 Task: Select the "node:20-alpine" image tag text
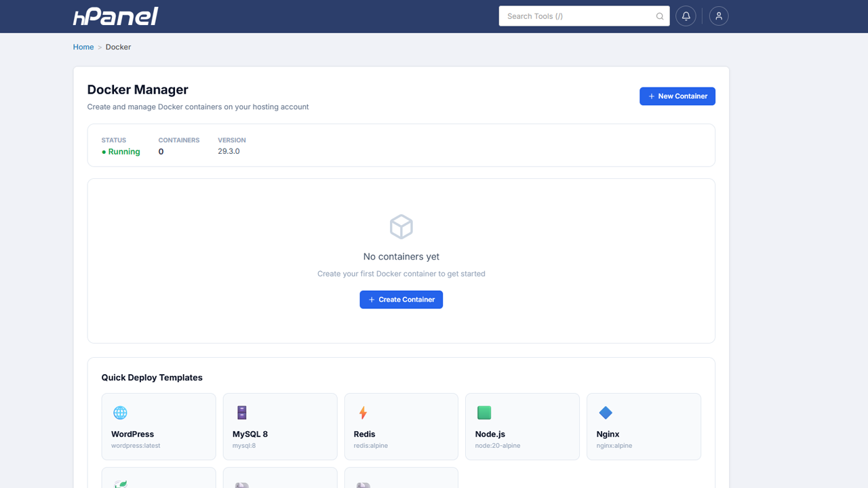[x=498, y=446]
